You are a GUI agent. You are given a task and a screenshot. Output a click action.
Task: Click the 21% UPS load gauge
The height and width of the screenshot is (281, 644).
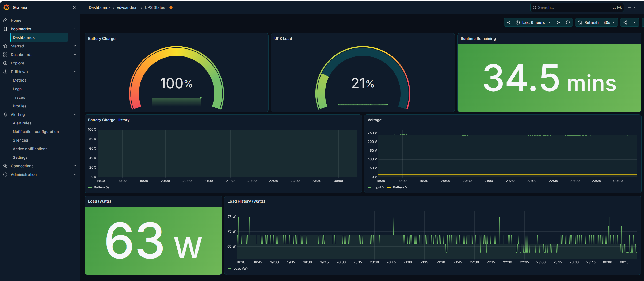(363, 78)
